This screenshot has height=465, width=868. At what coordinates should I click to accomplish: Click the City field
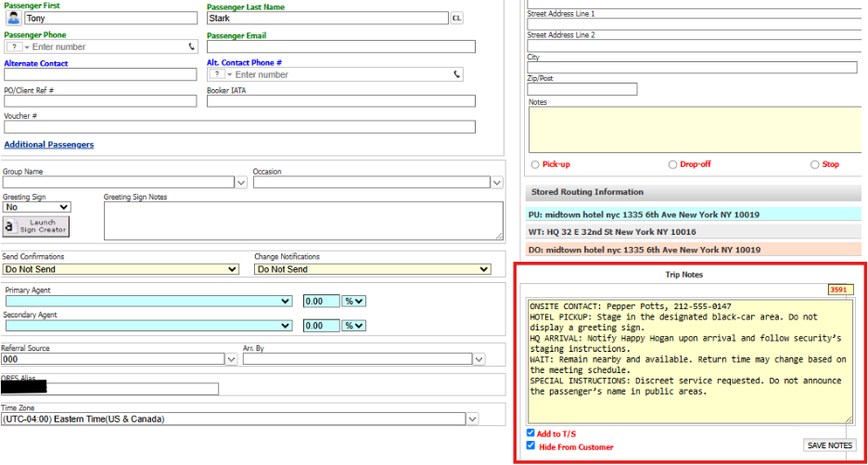(692, 67)
